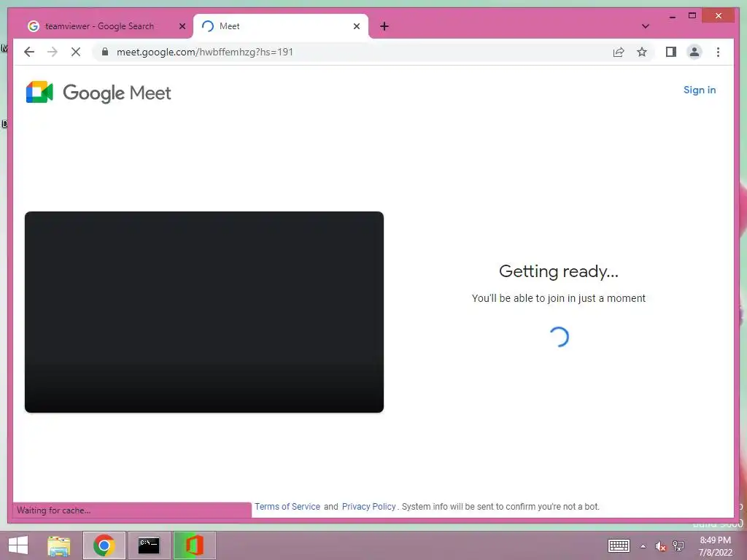This screenshot has width=747, height=560.
Task: Expand the tab search chevron
Action: tap(645, 26)
